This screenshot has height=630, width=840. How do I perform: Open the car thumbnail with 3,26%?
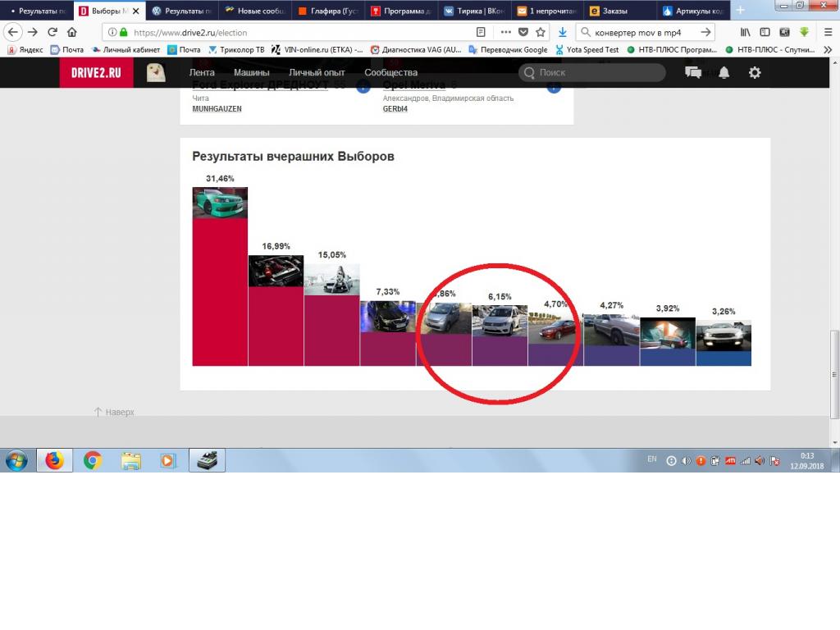click(724, 336)
